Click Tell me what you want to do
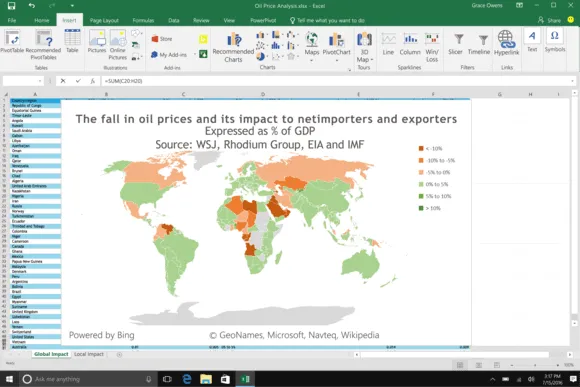Screen dimensions: 580x387 pyautogui.click(x=327, y=20)
